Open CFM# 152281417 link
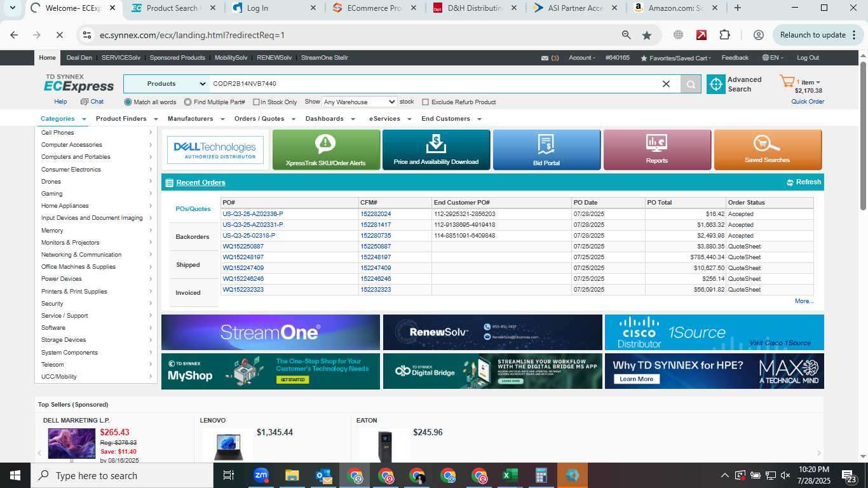 click(376, 225)
